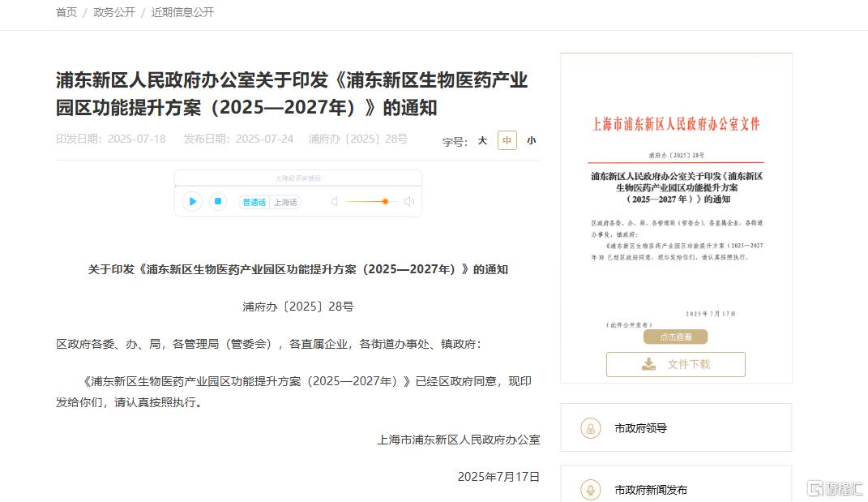868x502 pixels.
Task: Click the 点击查看 button on document preview
Action: point(675,337)
